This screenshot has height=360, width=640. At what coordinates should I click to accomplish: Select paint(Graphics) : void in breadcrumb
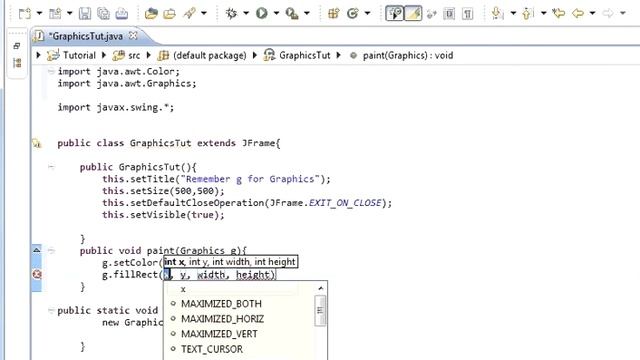[x=408, y=55]
